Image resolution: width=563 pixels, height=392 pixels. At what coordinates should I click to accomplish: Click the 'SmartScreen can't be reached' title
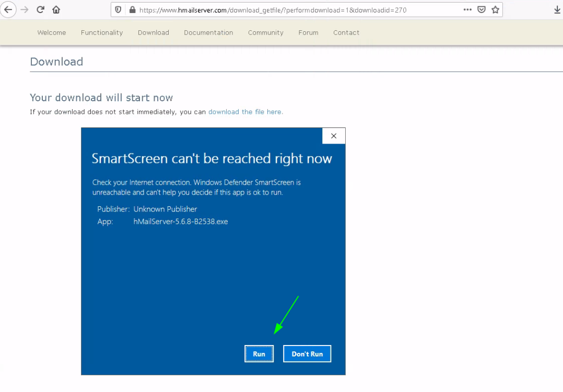pyautogui.click(x=212, y=159)
